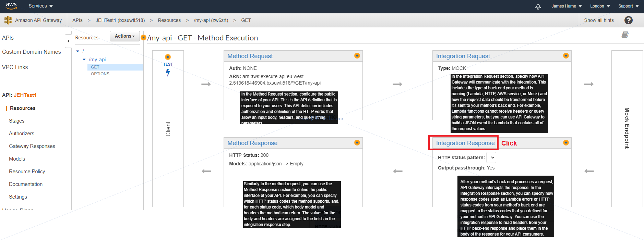This screenshot has height=240, width=644.
Task: Open the help question mark icon
Action: (629, 20)
